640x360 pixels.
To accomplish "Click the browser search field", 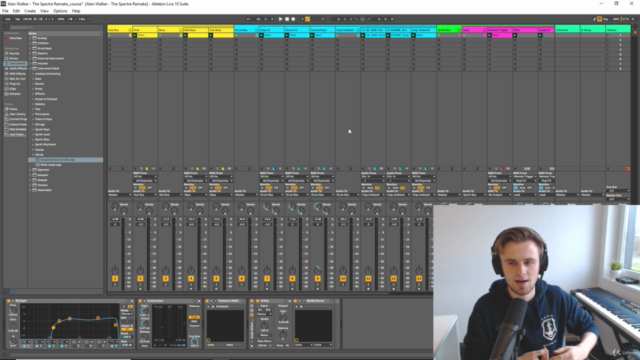I will [55, 27].
